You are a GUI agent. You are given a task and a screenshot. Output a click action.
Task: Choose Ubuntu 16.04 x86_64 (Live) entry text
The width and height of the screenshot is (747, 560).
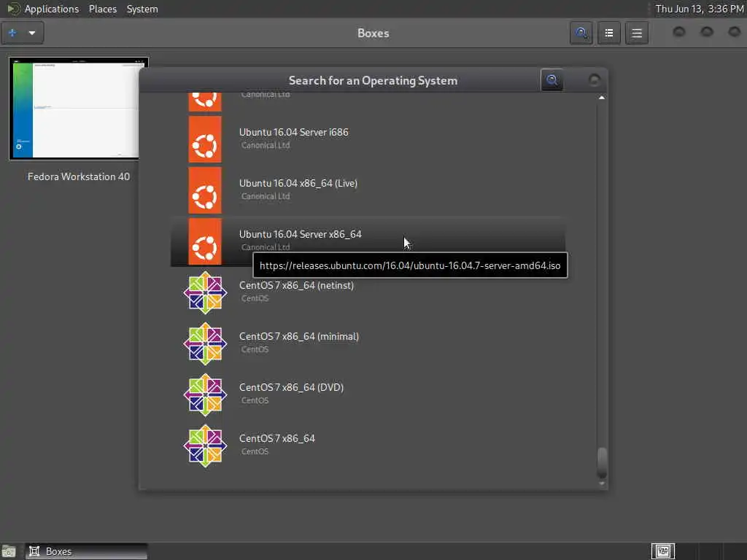[298, 183]
